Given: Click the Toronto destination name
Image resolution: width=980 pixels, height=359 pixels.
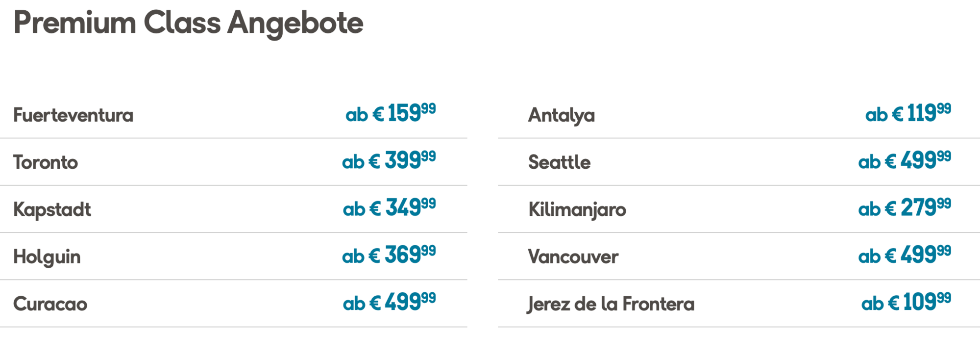Looking at the screenshot, I should (46, 162).
